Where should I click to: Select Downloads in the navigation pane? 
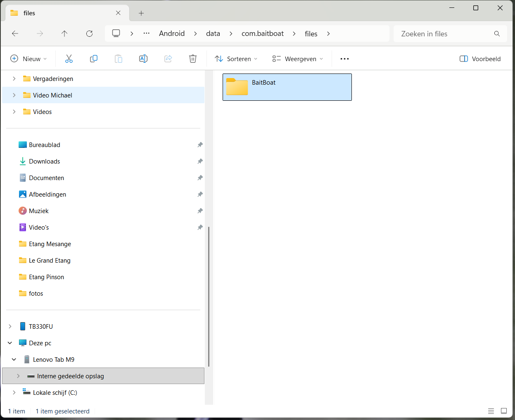45,161
